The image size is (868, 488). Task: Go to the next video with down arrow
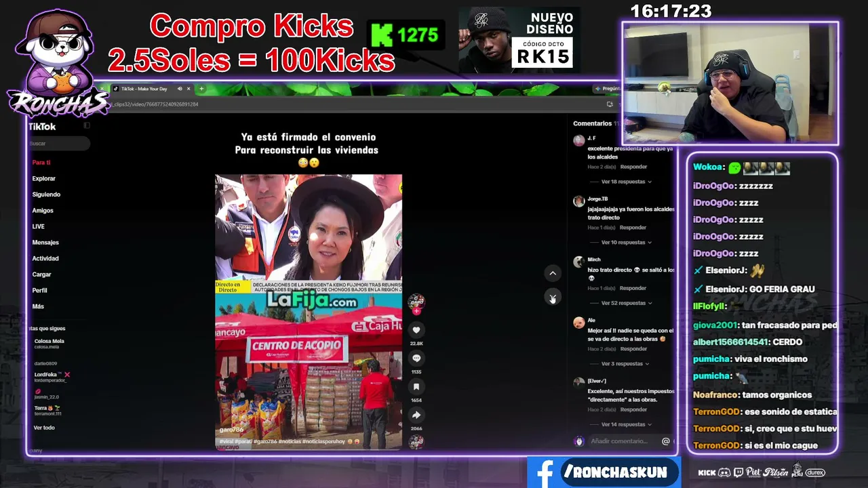tap(553, 298)
